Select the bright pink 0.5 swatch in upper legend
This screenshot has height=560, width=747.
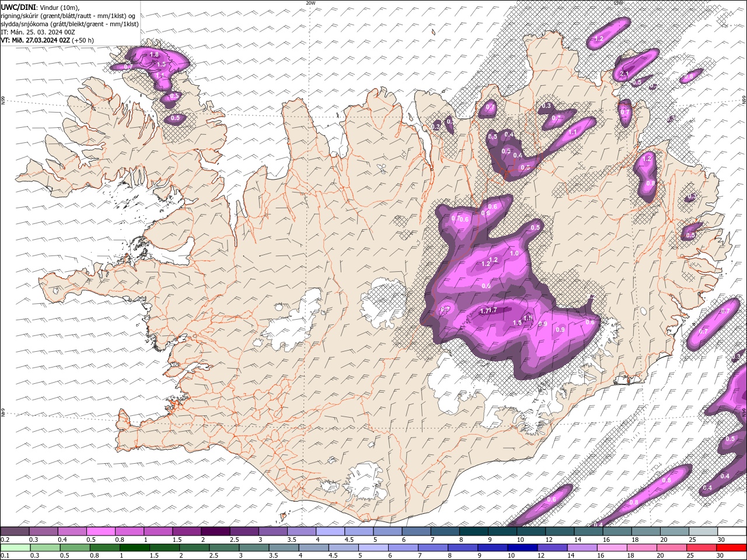click(100, 531)
